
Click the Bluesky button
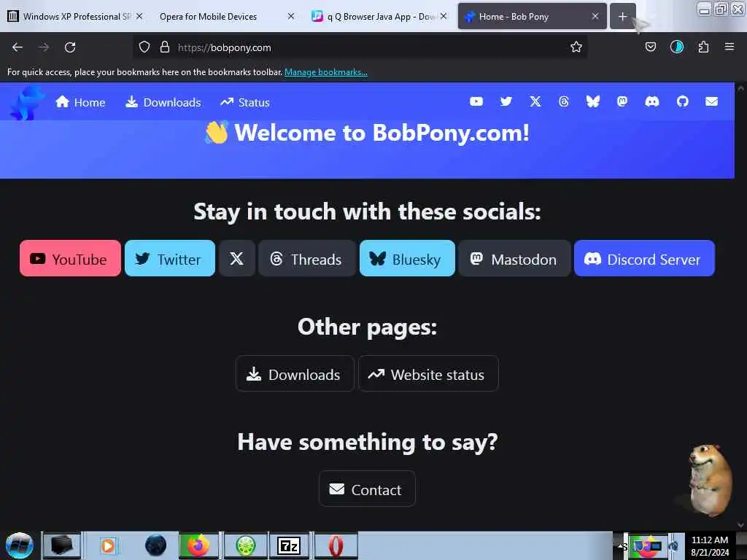[x=407, y=259]
